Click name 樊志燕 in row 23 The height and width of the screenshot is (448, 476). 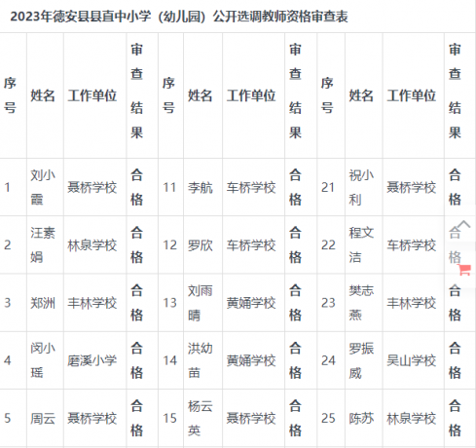coord(361,303)
